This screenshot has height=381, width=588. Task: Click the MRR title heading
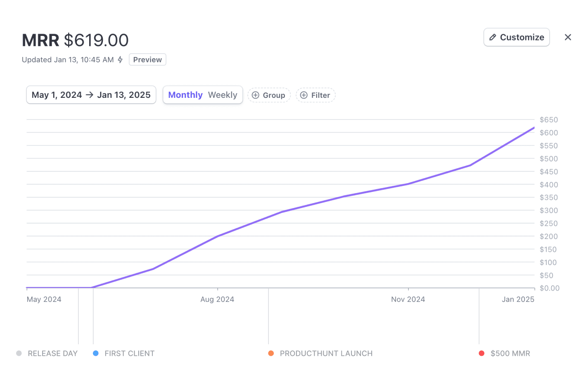40,40
